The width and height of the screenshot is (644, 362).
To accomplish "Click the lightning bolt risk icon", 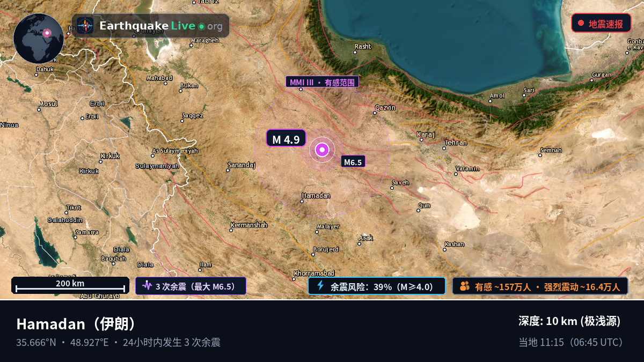I will click(320, 286).
